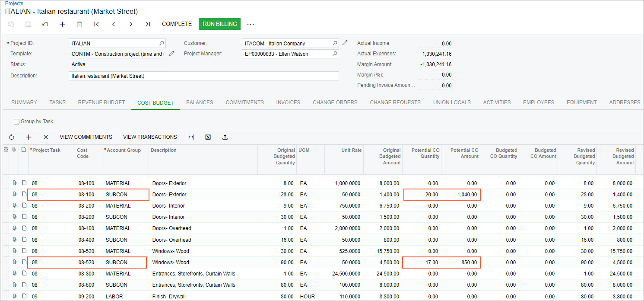Image resolution: width=644 pixels, height=301 pixels.
Task: Click Fit to Screen column icon
Action: 191,137
